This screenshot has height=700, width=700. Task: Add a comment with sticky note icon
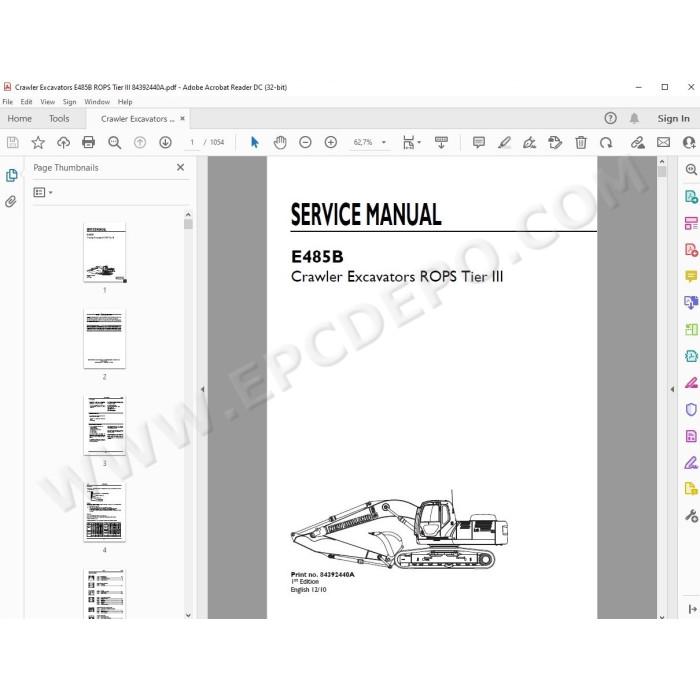(479, 142)
